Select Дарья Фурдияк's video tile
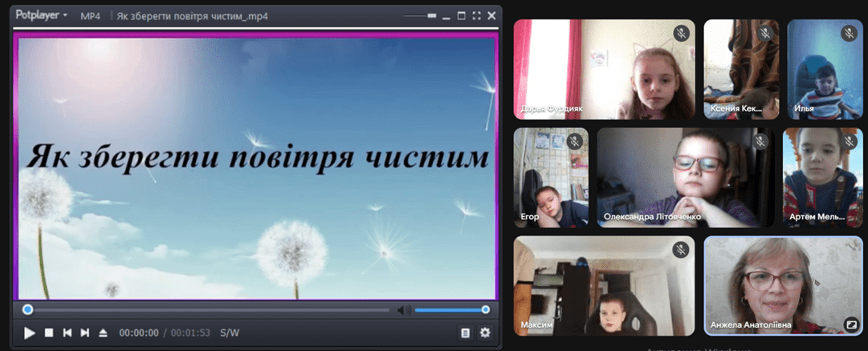868x351 pixels. pos(605,69)
